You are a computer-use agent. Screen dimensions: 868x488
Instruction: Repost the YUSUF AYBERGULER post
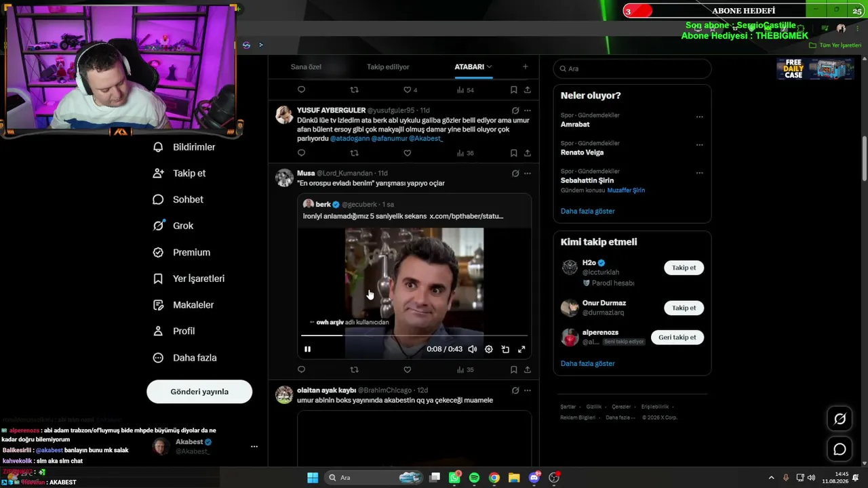point(354,153)
